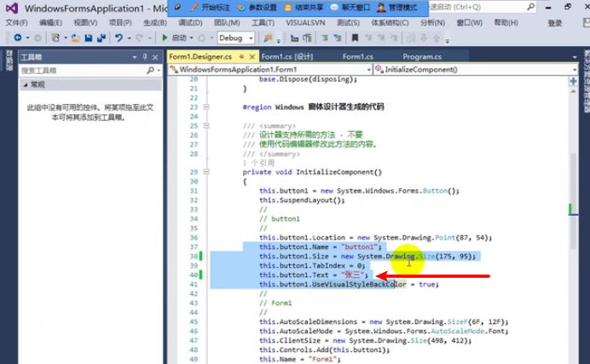Screen dimensions: 590x364
Task: Click the New Project toolbar icon
Action: tap(55, 38)
